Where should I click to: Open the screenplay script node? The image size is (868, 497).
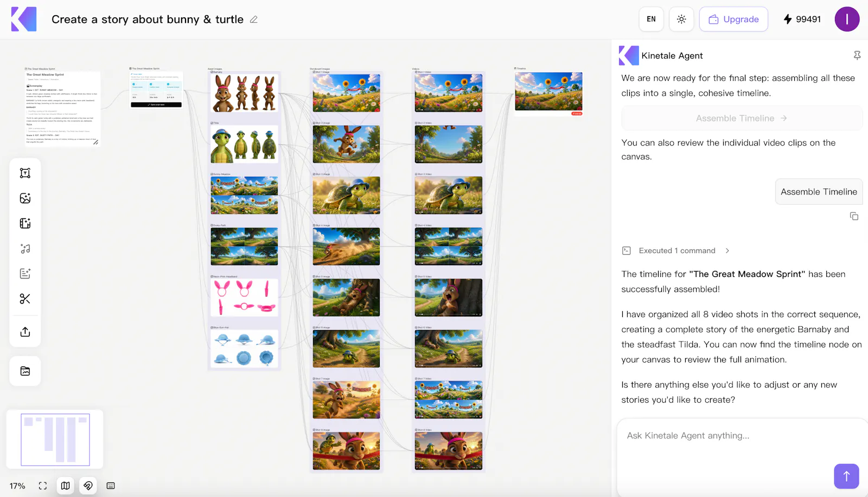62,108
